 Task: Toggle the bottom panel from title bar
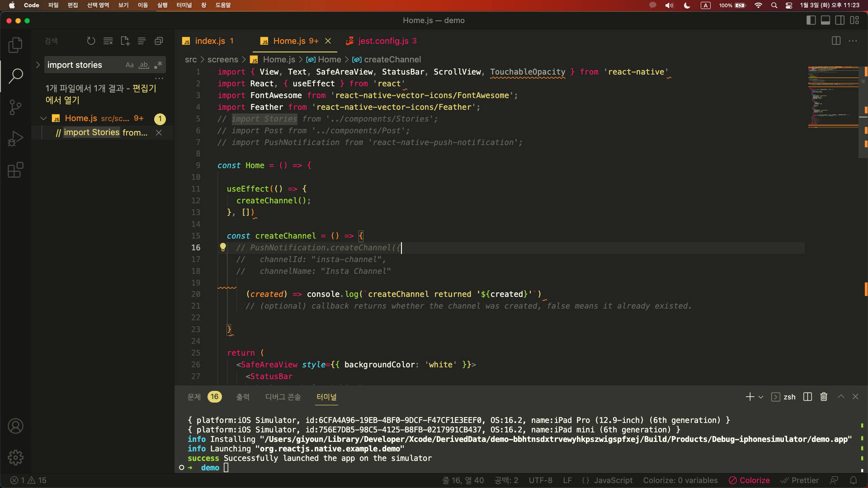[826, 20]
